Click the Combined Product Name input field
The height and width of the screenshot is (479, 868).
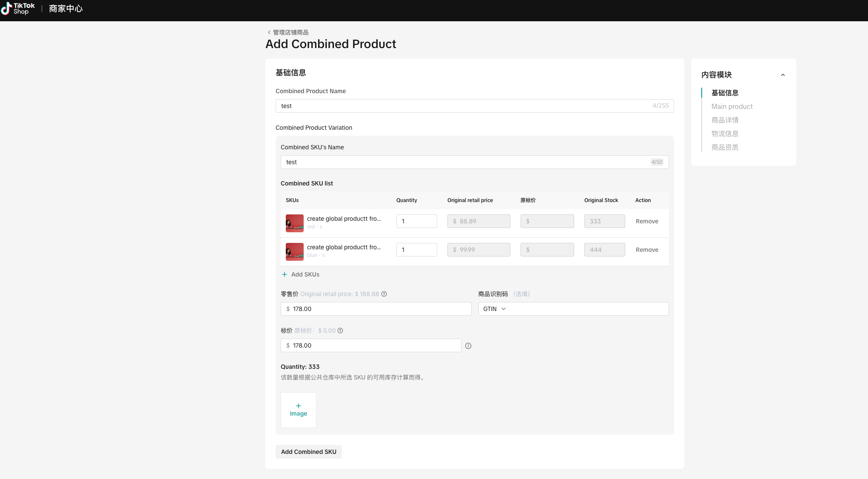coord(464,106)
